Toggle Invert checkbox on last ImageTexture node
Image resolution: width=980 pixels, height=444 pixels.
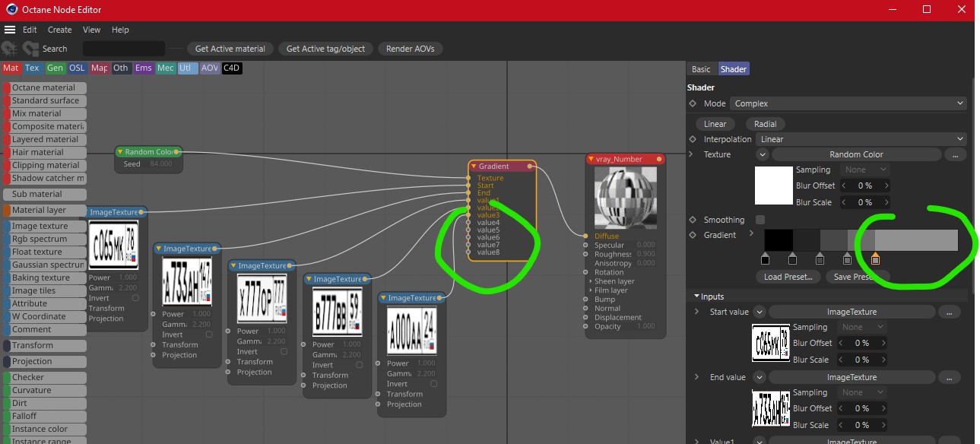(x=434, y=384)
